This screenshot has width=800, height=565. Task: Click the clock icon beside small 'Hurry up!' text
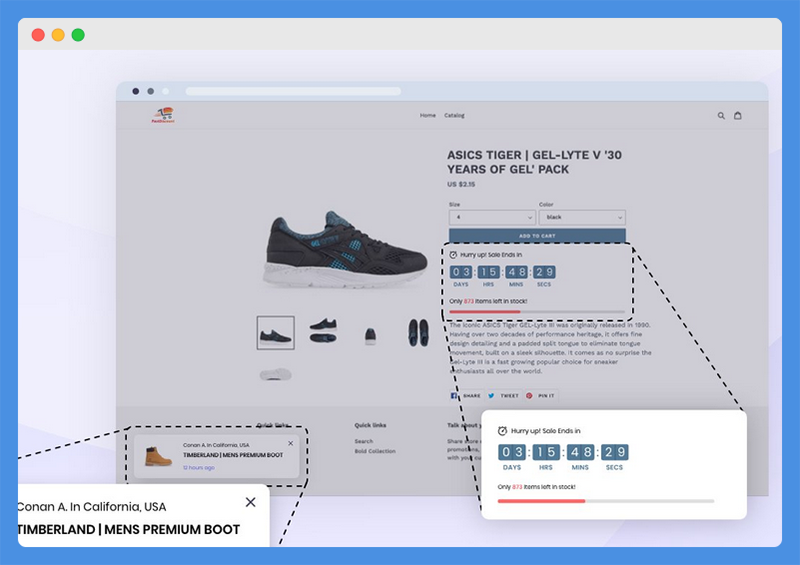point(453,255)
